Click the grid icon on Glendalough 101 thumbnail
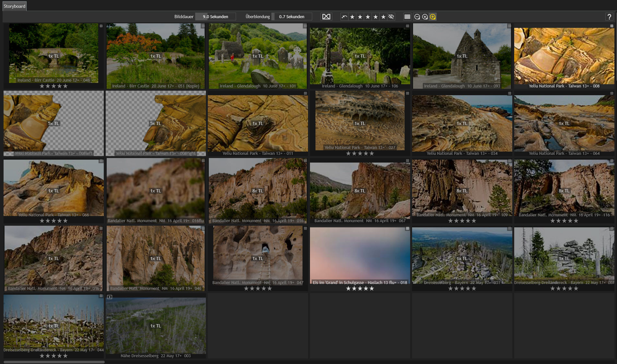 [305, 26]
